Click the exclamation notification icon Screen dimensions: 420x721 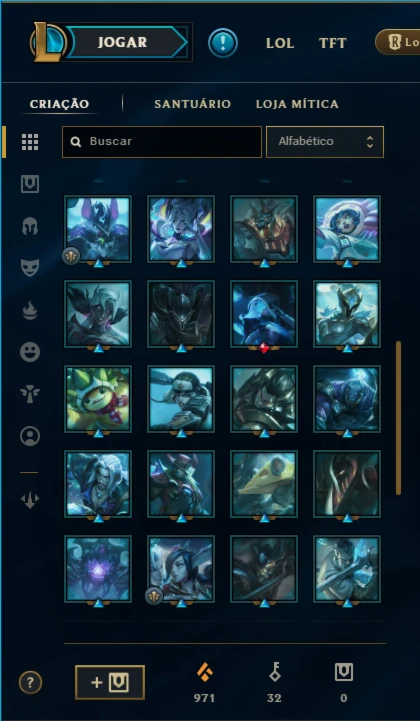(x=223, y=43)
